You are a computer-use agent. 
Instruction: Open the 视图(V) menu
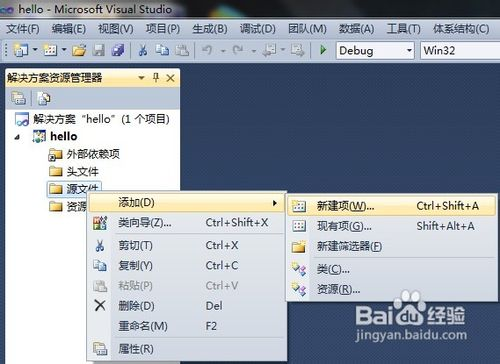116,29
